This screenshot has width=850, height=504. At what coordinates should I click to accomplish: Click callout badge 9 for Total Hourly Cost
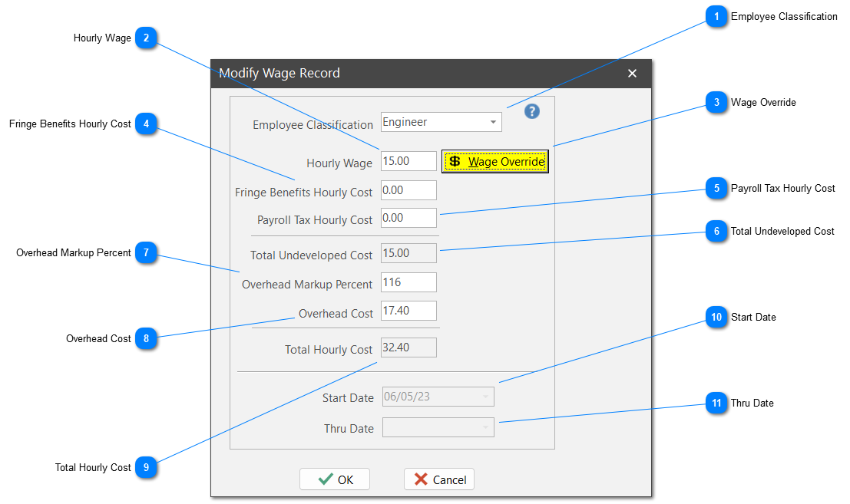click(x=146, y=467)
